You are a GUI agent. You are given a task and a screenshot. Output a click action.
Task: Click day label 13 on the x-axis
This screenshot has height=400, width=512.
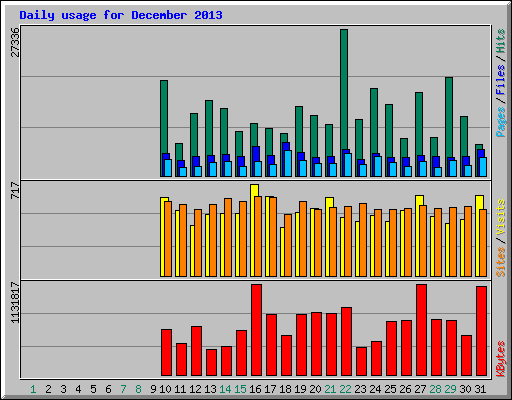click(x=210, y=389)
